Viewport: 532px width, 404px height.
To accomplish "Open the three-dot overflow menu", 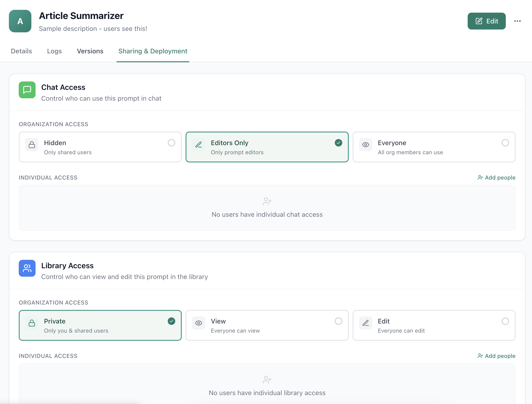I will tap(517, 21).
